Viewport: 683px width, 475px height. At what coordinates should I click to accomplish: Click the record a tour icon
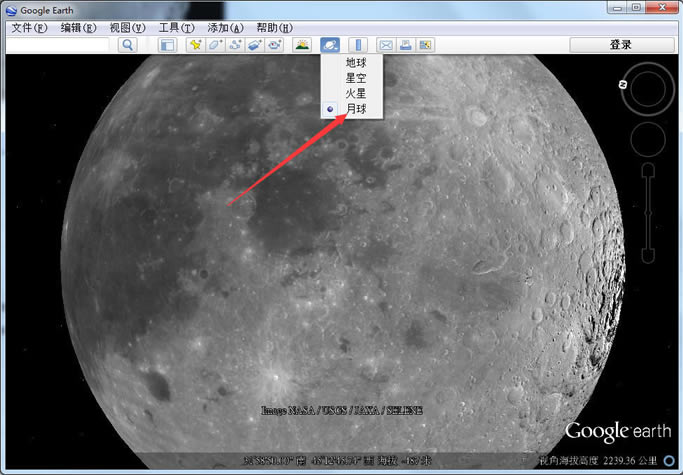tap(275, 45)
